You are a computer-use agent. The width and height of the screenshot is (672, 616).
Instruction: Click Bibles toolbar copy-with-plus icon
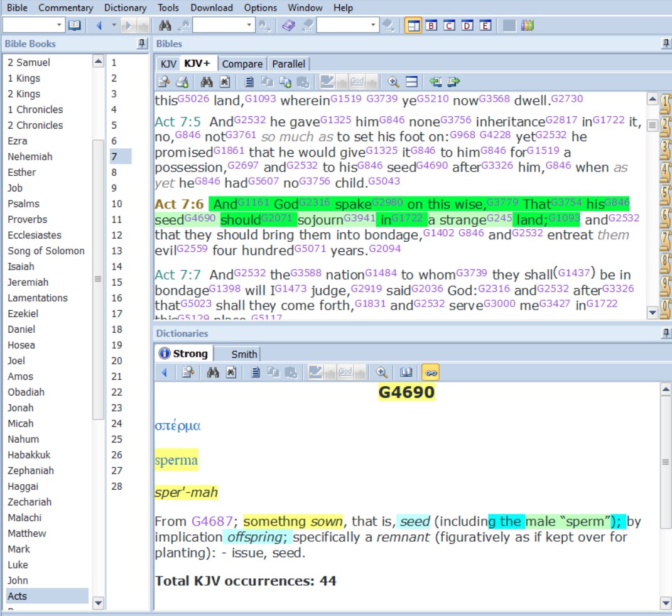pyautogui.click(x=285, y=82)
